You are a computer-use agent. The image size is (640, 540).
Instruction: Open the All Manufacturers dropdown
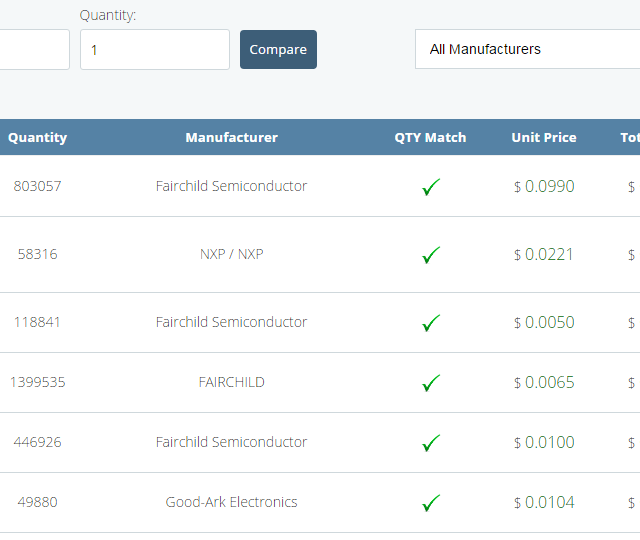point(527,49)
